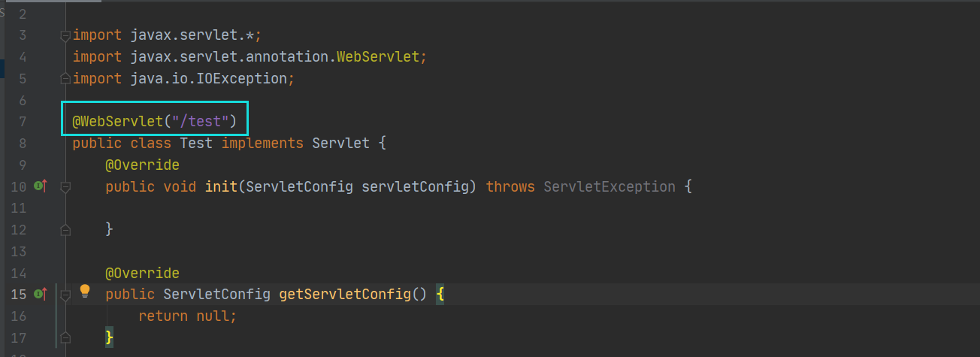Click the implements gutter icon beside init method
The width and height of the screenshot is (980, 357).
[x=41, y=186]
